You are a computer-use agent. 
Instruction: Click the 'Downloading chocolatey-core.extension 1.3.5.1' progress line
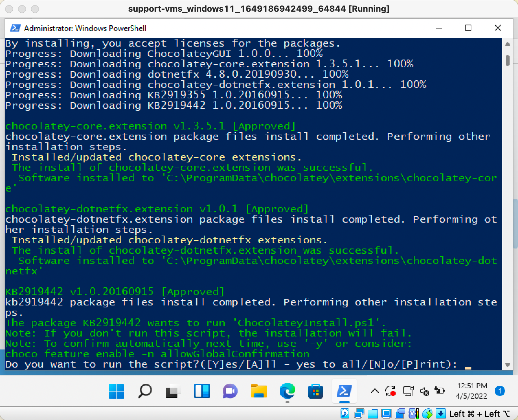209,64
